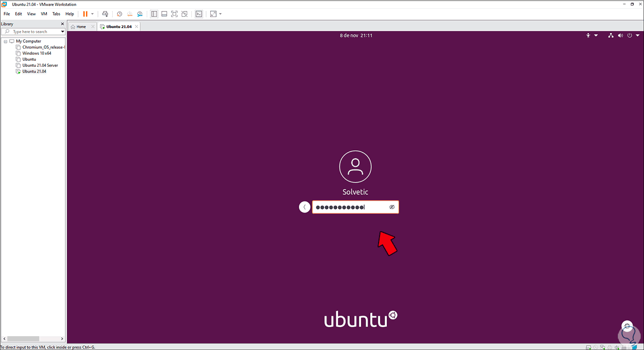Select the plain Ubuntu virtual machine

pyautogui.click(x=29, y=59)
